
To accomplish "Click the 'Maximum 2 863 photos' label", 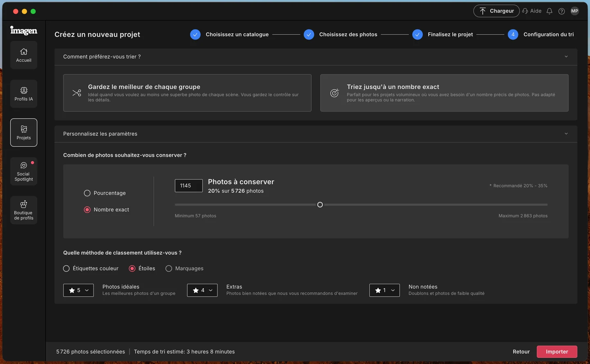I will [x=523, y=216].
